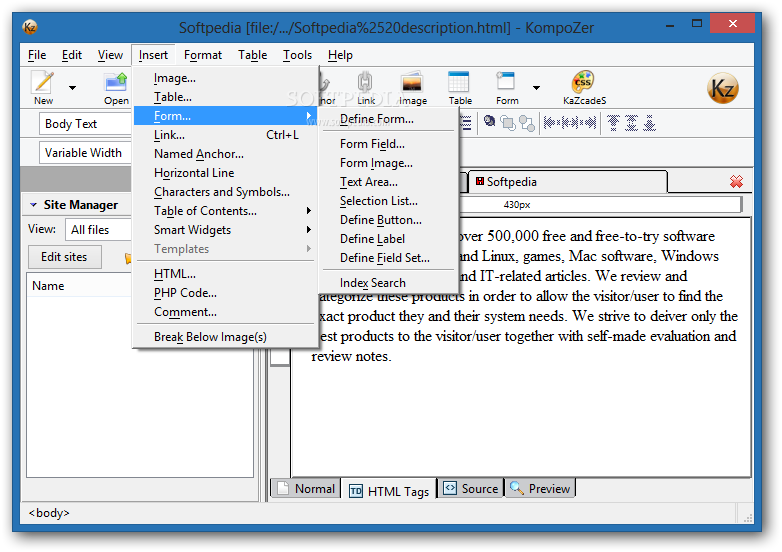This screenshot has width=782, height=552.
Task: Open the Edit menu
Action: (72, 55)
